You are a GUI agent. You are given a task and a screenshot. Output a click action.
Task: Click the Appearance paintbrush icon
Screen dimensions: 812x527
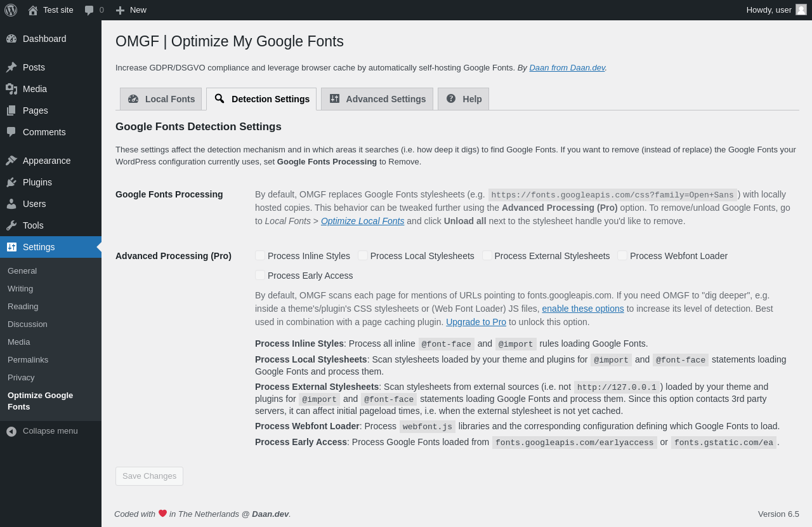point(11,161)
